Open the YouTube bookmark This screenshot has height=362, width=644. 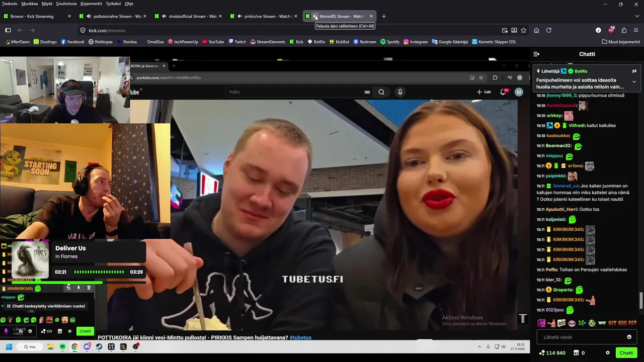tap(213, 42)
